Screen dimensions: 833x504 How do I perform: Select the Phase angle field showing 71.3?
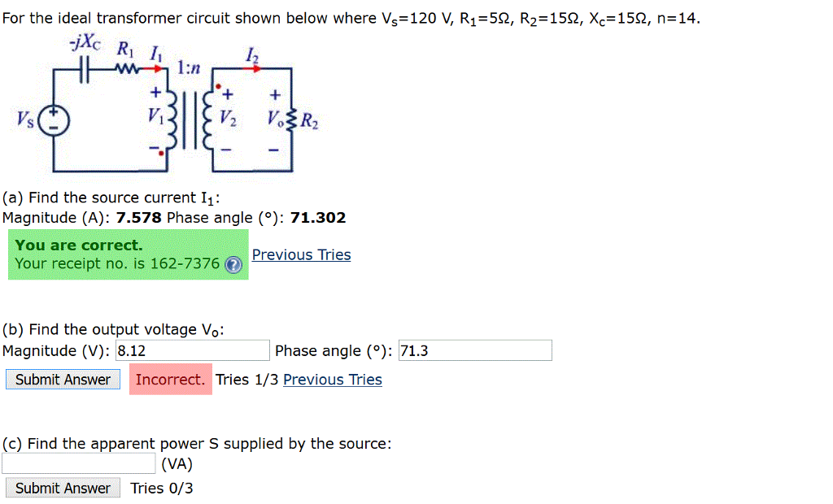(x=476, y=350)
